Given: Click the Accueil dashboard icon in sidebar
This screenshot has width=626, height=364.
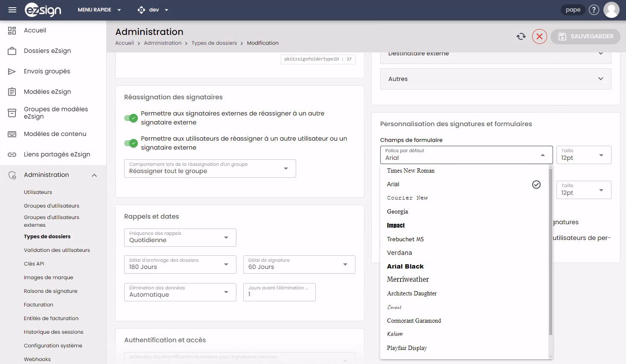Looking at the screenshot, I should 12,30.
